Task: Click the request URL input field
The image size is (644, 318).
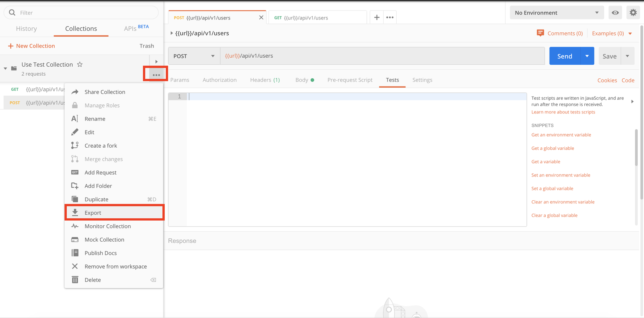Action: click(x=382, y=56)
